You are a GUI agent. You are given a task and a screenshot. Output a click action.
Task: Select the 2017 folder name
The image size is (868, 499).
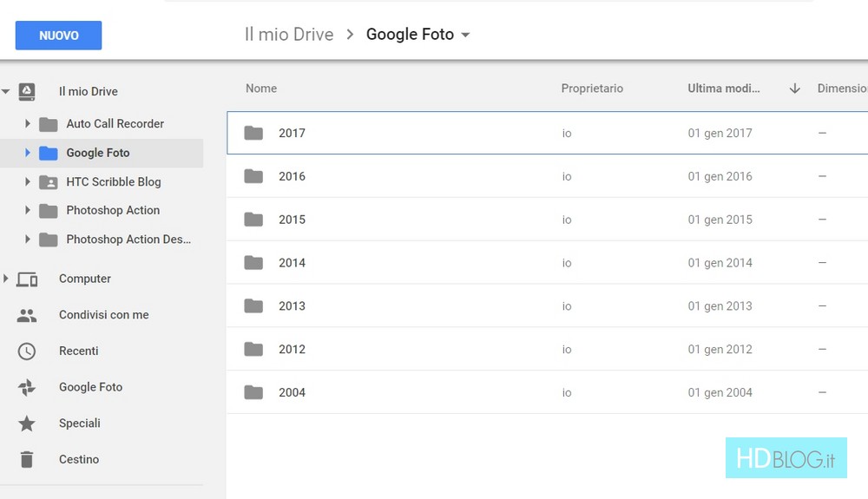[x=292, y=133]
